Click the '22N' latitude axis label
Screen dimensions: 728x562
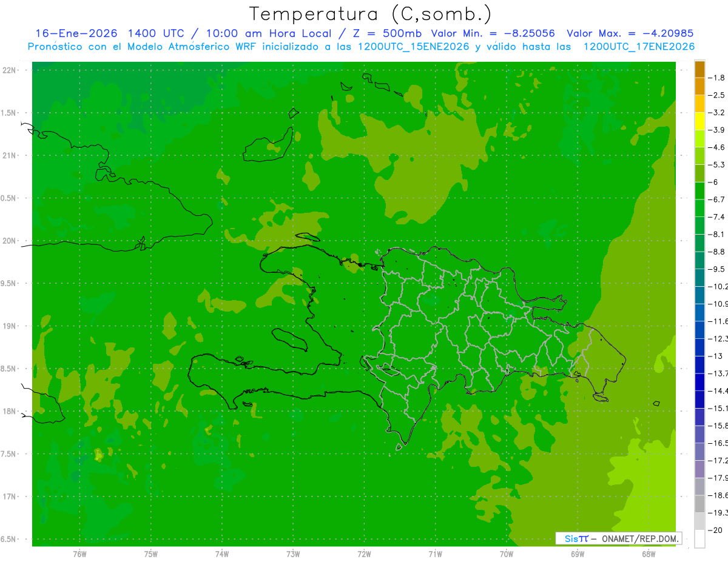pyautogui.click(x=10, y=70)
